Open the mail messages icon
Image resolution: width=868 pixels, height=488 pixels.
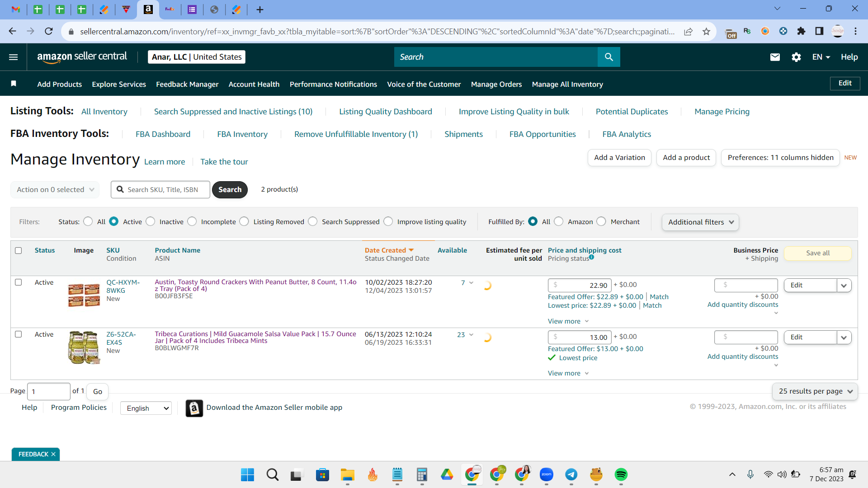pyautogui.click(x=775, y=57)
